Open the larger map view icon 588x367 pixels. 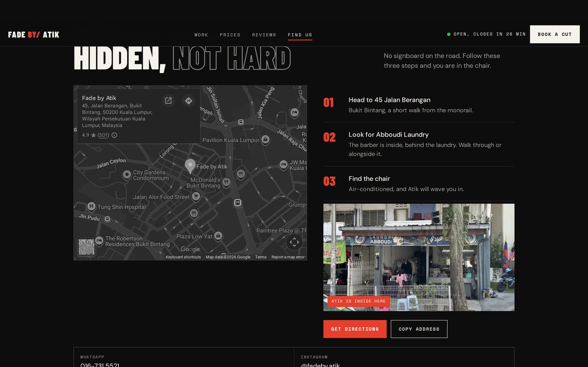(168, 101)
